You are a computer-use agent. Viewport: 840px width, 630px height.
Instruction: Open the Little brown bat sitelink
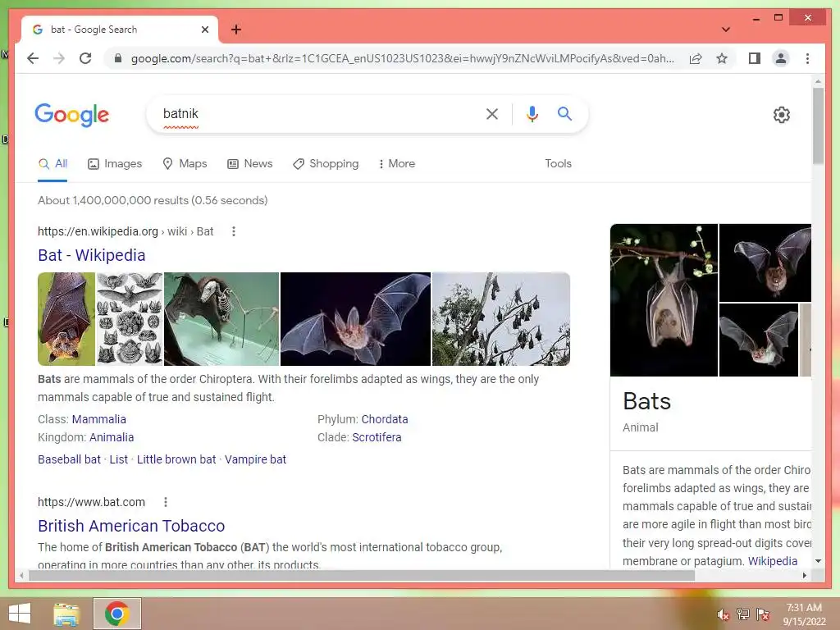176,459
